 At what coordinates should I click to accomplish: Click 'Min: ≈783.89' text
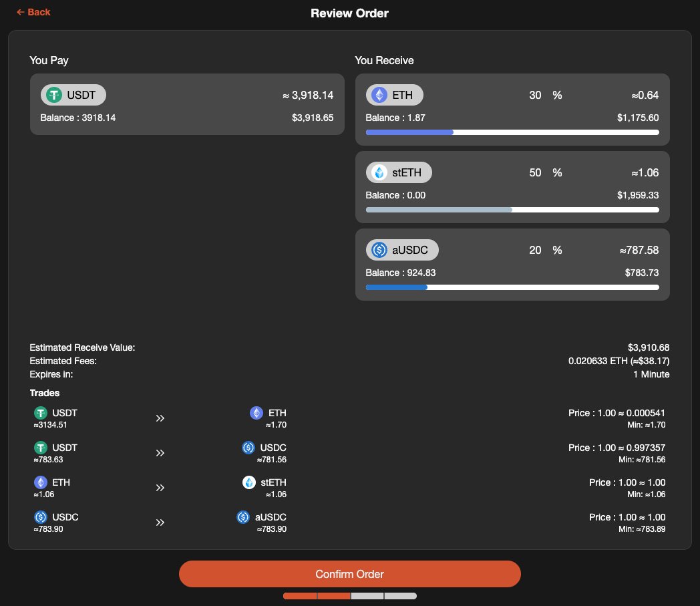(641, 529)
